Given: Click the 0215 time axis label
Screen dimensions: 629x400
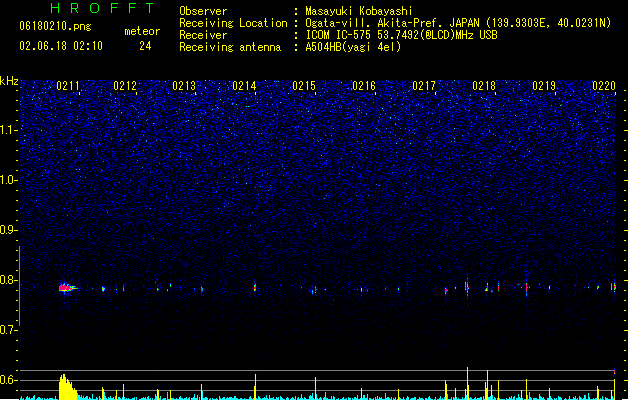Looking at the screenshot, I should [x=304, y=86].
